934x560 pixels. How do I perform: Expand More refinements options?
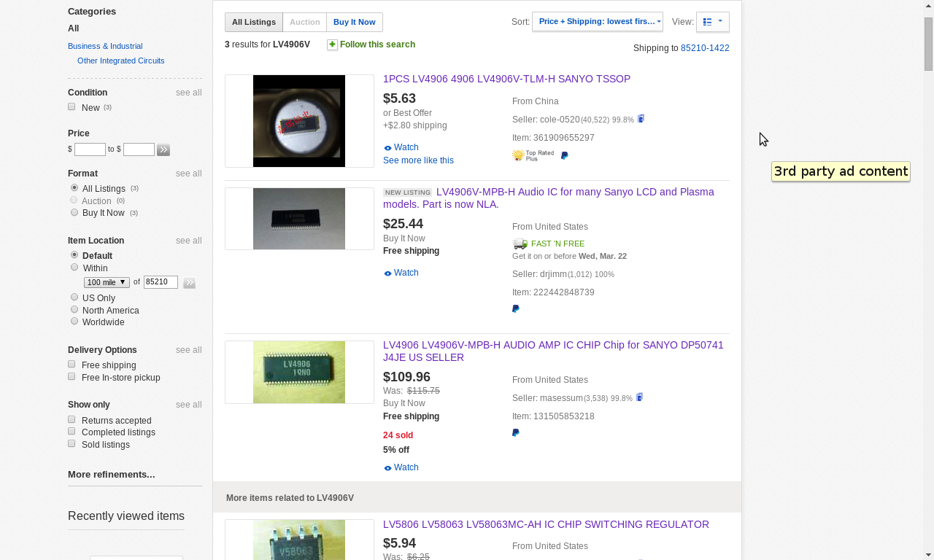pyautogui.click(x=111, y=475)
